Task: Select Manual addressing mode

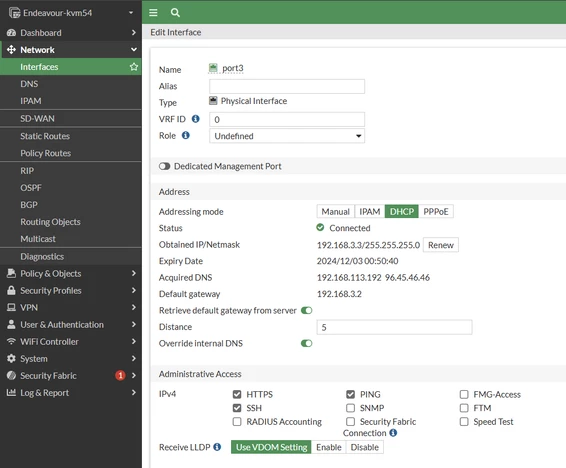Action: tap(336, 211)
